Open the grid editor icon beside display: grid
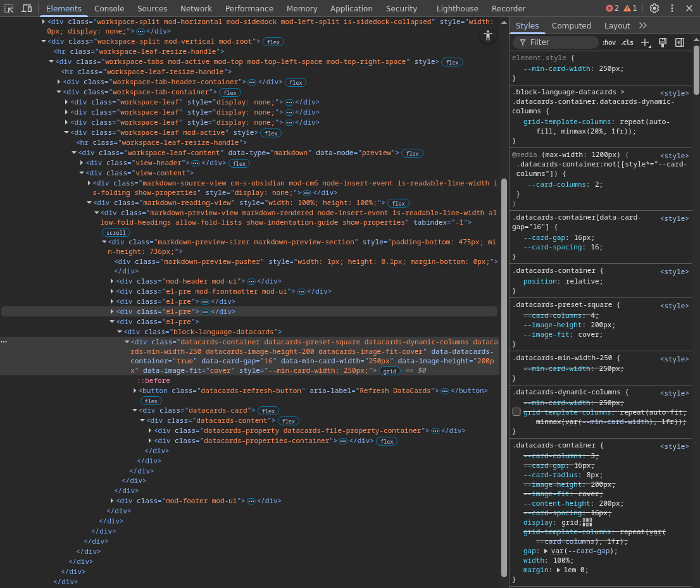This screenshot has width=700, height=588. [587, 522]
